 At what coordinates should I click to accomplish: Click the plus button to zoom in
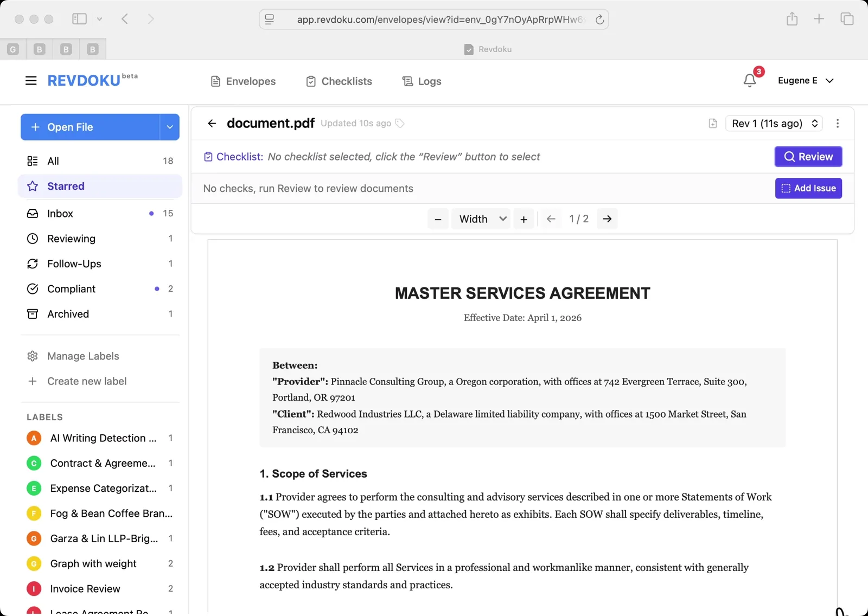pyautogui.click(x=524, y=219)
